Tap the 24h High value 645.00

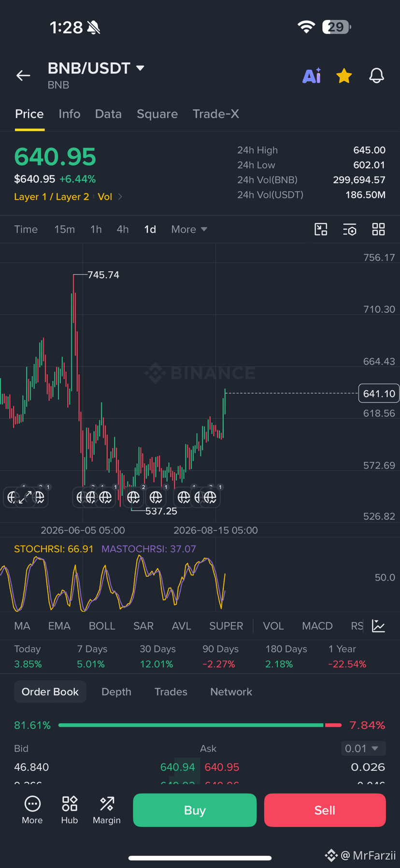click(370, 150)
